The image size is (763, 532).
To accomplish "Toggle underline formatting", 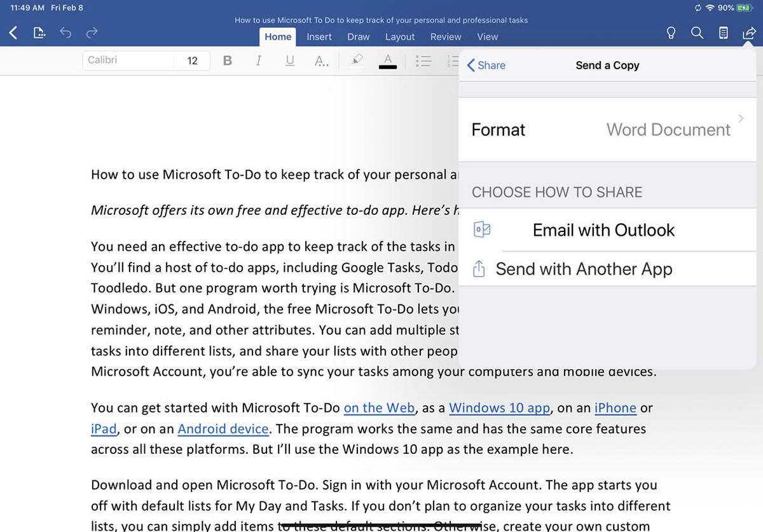I will pos(289,60).
